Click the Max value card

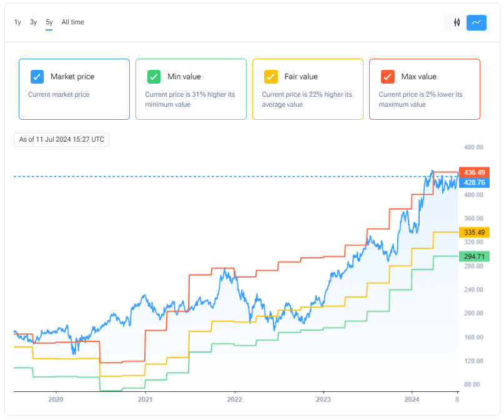tap(425, 89)
